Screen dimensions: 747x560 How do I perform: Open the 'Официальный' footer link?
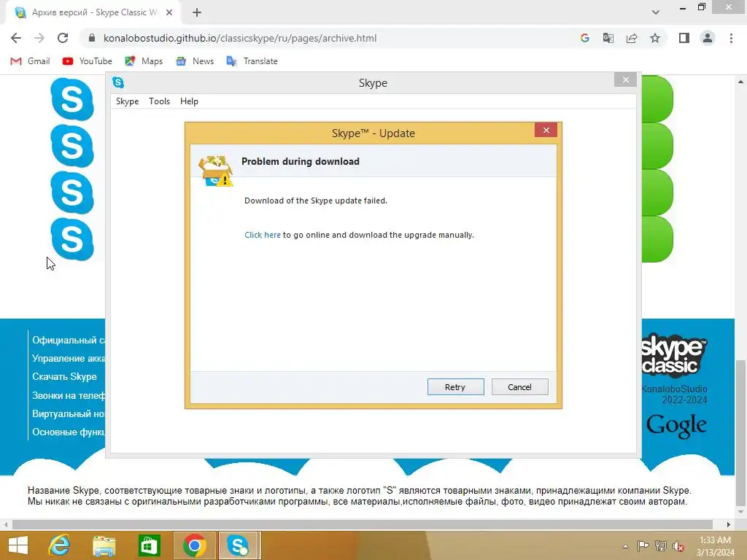point(69,340)
